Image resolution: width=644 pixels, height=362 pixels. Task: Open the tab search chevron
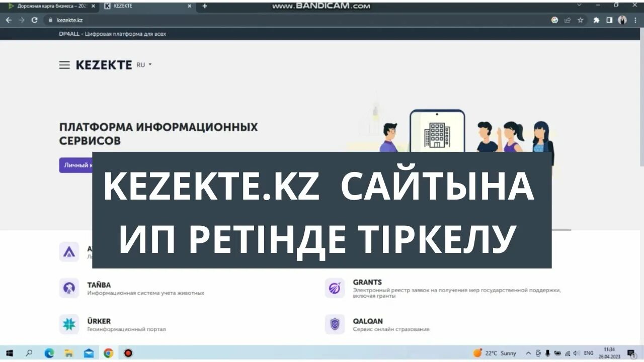[579, 5]
